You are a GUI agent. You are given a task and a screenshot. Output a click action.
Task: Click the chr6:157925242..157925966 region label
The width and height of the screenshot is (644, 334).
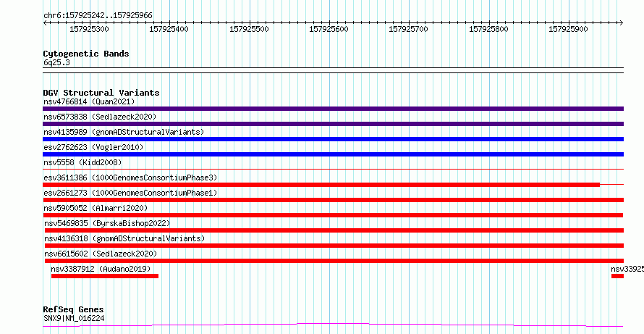[98, 15]
